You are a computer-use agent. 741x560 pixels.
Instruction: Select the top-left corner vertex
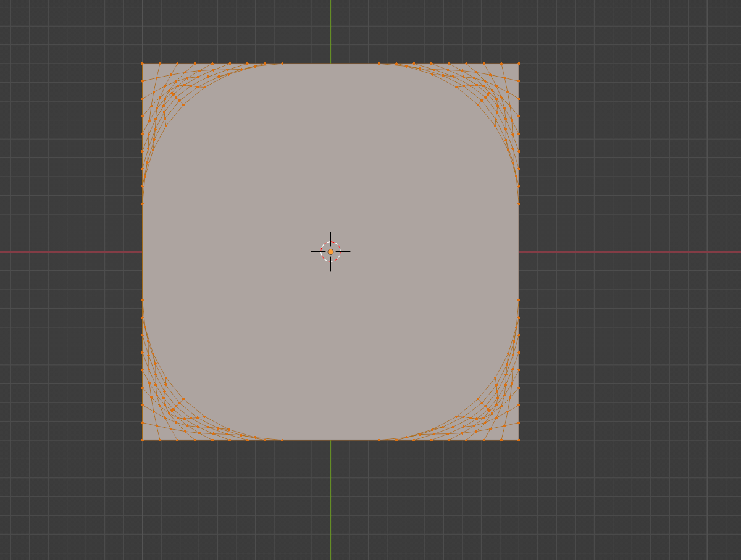tap(143, 62)
